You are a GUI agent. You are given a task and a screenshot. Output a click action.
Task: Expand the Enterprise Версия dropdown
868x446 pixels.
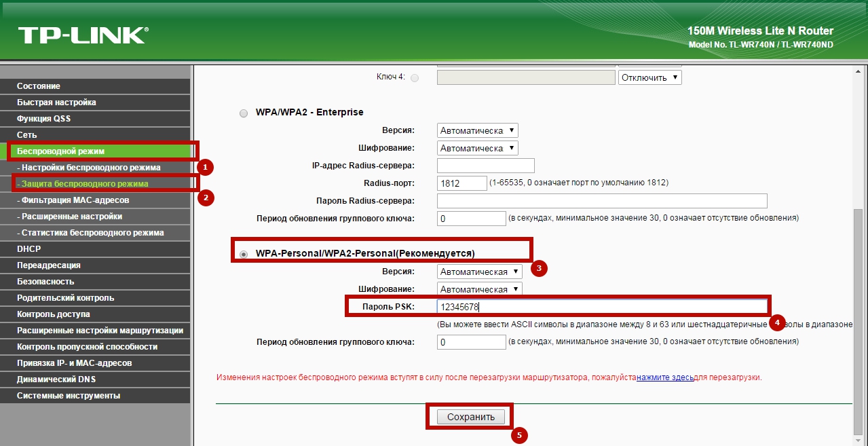[477, 130]
